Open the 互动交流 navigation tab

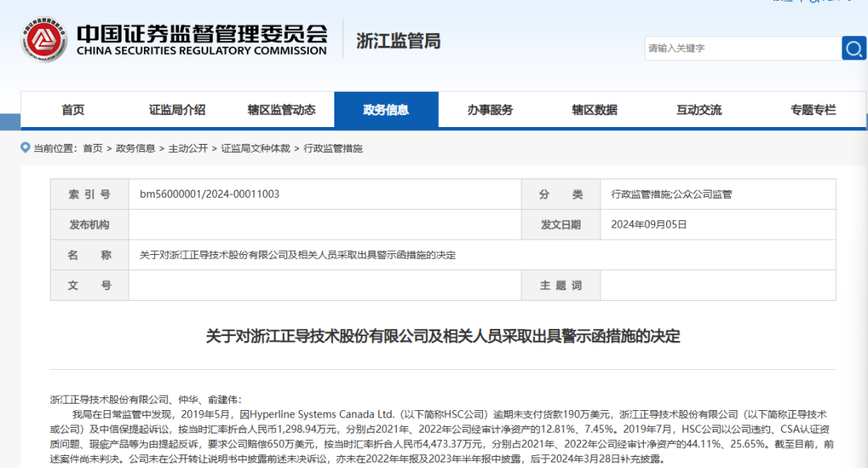pos(698,109)
